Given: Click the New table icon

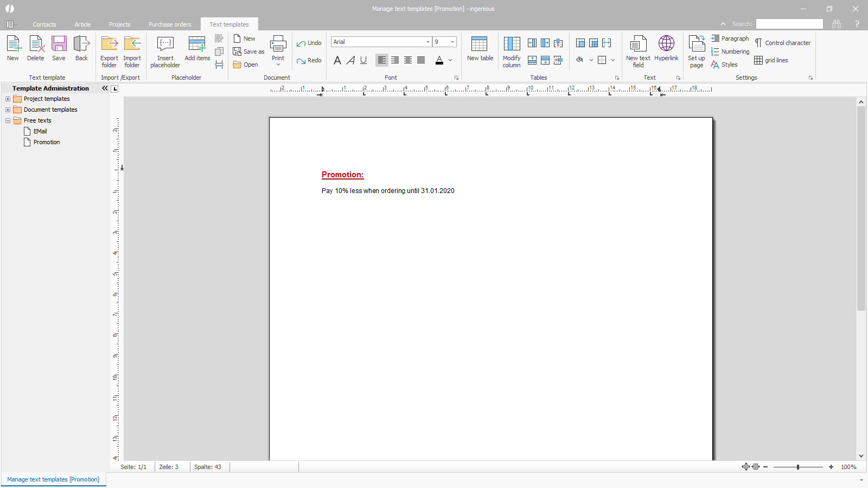Looking at the screenshot, I should (480, 44).
